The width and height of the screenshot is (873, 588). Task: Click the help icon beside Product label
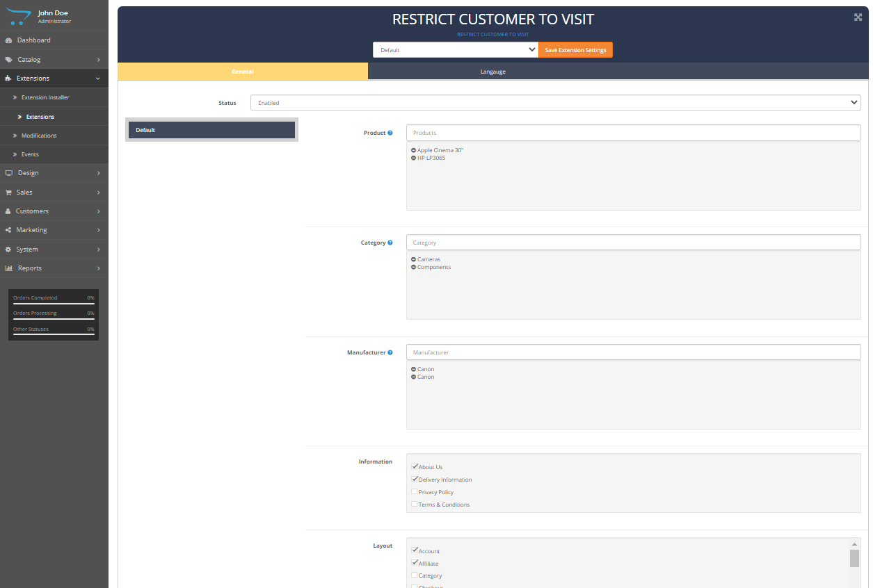[x=390, y=133]
